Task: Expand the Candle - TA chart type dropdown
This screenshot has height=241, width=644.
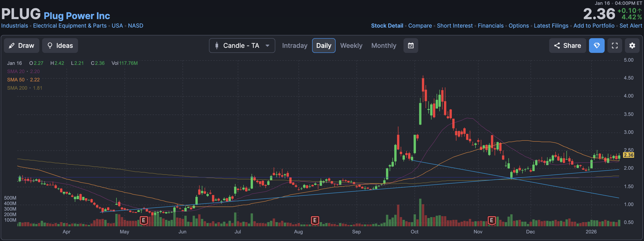Action: coord(242,46)
